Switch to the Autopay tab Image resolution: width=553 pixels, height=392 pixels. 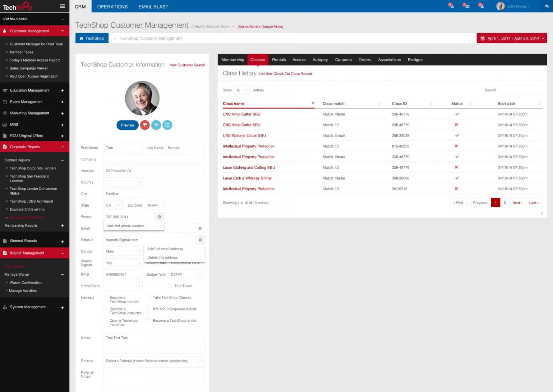320,60
